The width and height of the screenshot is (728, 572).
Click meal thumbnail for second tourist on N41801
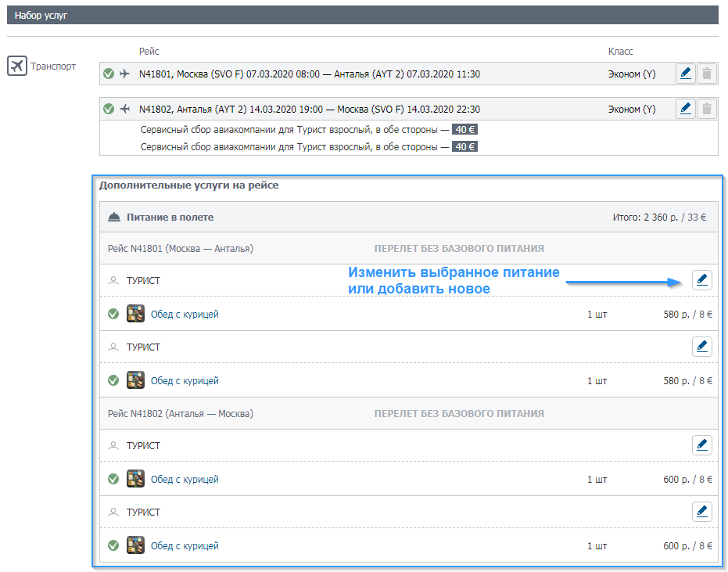135,381
